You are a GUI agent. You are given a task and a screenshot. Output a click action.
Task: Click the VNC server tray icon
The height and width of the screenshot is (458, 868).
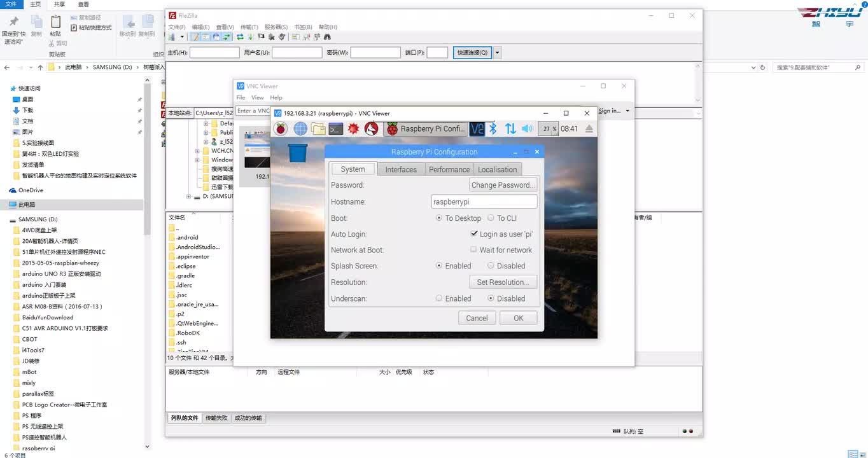[x=477, y=128]
